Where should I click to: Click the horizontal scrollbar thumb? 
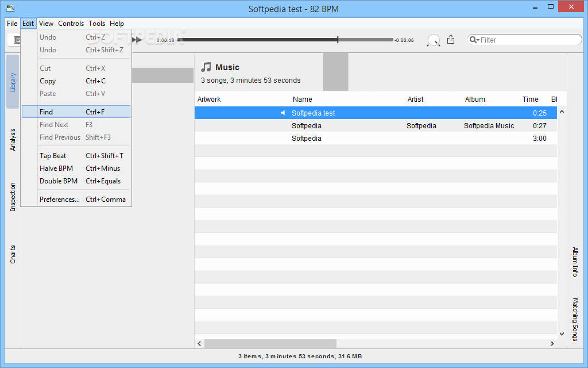pos(270,343)
